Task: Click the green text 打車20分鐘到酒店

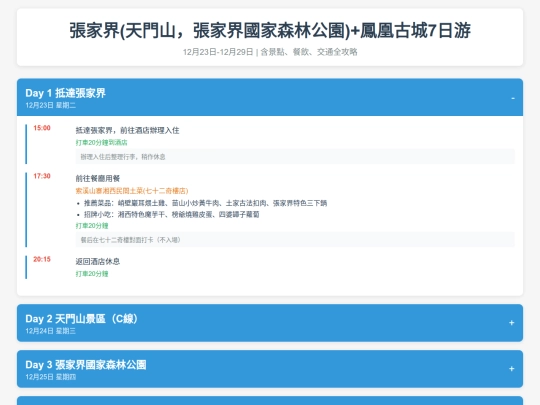Action: pyautogui.click(x=102, y=142)
